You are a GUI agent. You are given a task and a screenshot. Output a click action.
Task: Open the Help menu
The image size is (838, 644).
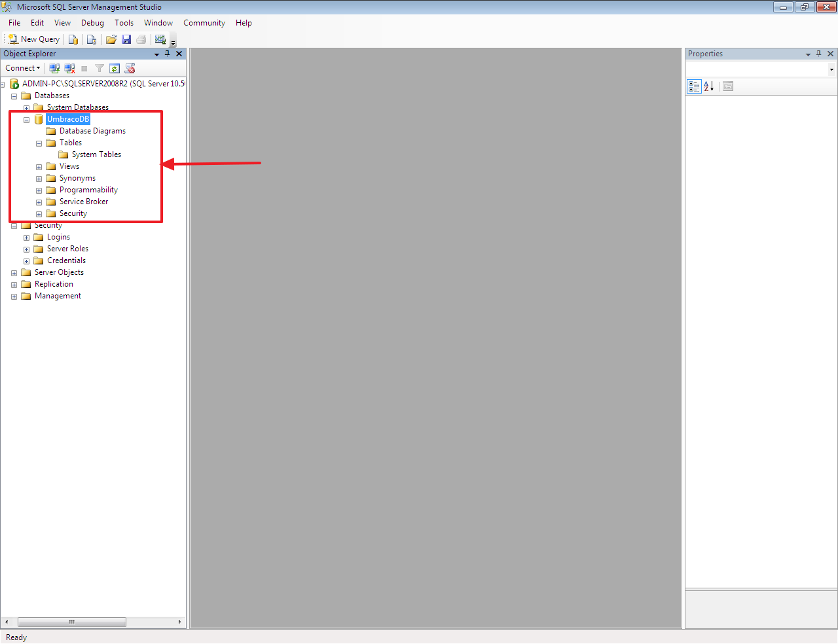(244, 23)
